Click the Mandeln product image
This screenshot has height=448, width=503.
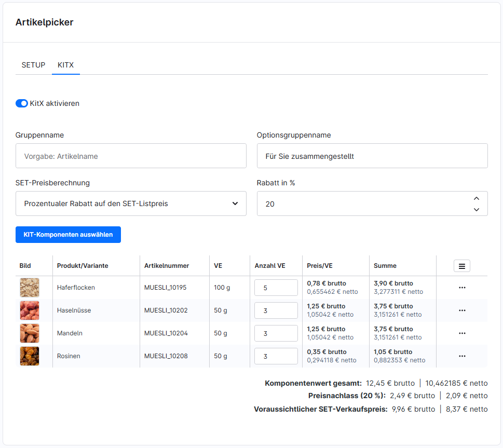[x=30, y=333]
